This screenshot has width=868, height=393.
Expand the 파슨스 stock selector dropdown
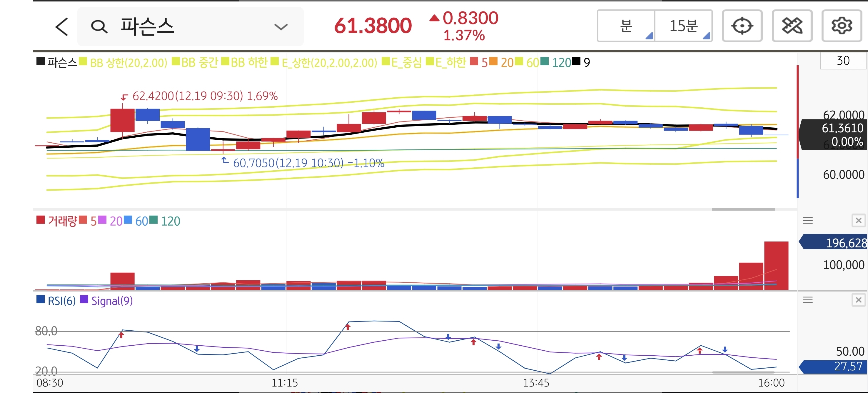281,27
